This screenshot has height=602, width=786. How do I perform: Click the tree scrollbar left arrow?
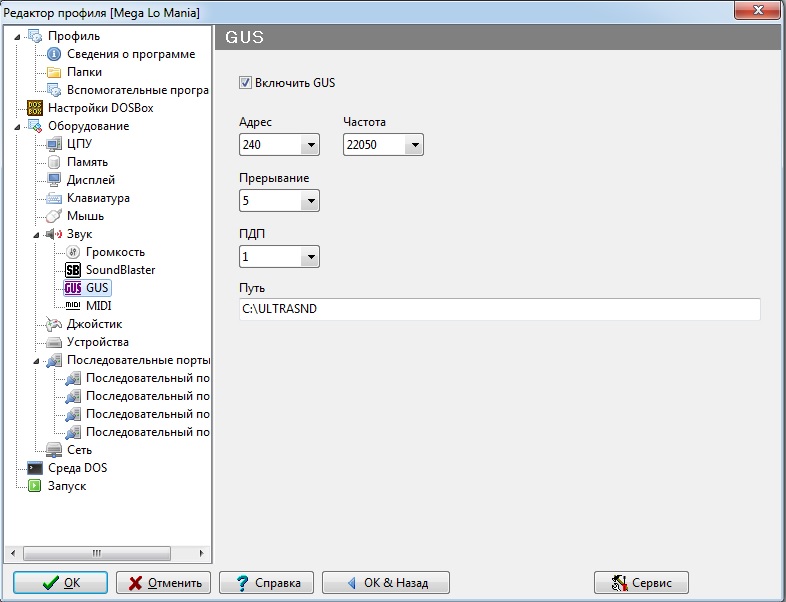click(14, 553)
